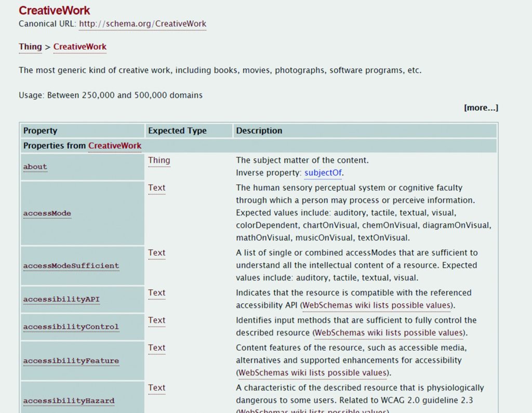Image resolution: width=532 pixels, height=413 pixels.
Task: Open WebSchemas wiki link in accessibilityControl description
Action: coord(389,333)
